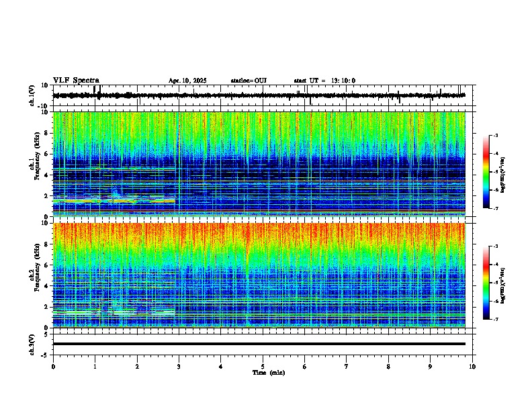Click the 'station=OUI' header label
Screen dimensions: 532x411
249,81
